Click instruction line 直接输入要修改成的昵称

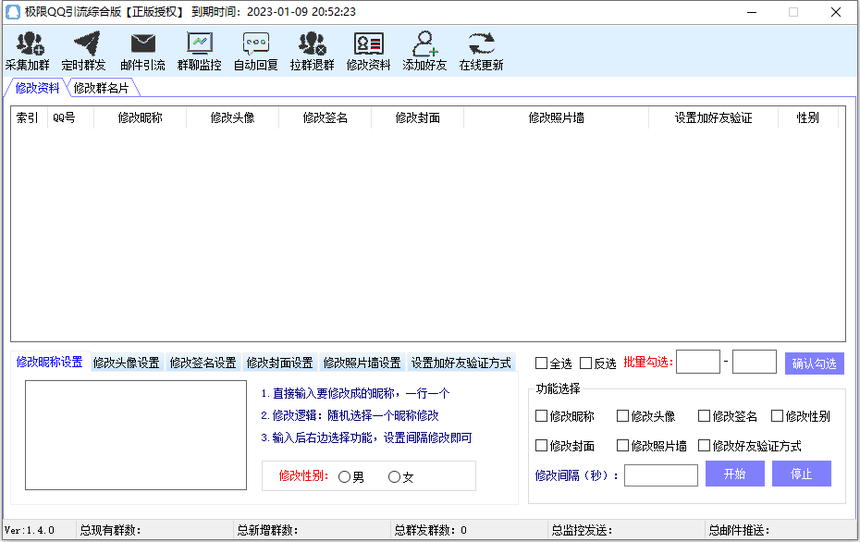(355, 393)
